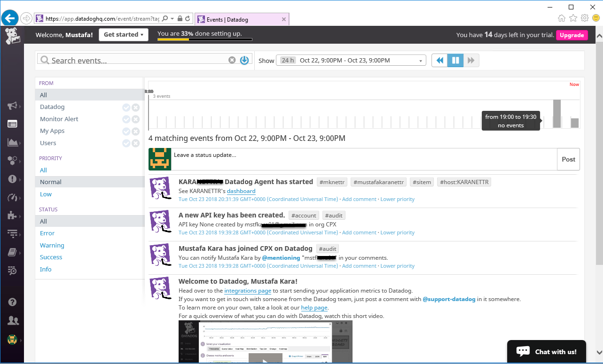Image resolution: width=603 pixels, height=364 pixels.
Task: Click Lower priority on Agent started event
Action: click(x=398, y=199)
